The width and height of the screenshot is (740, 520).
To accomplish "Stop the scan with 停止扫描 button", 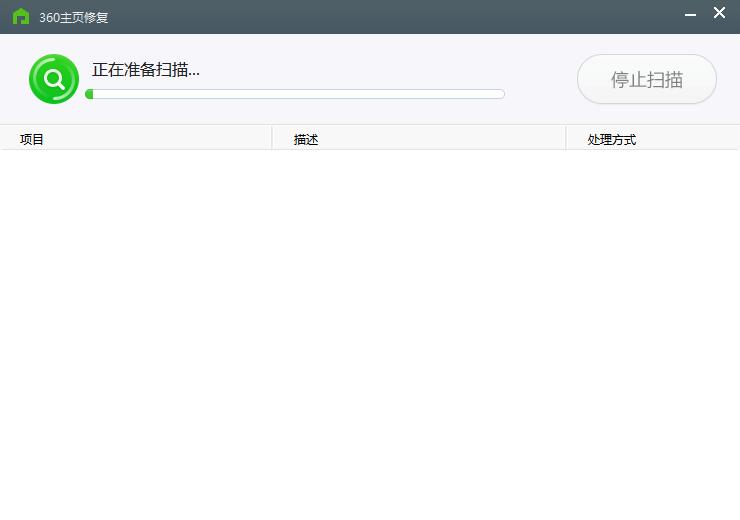I will (x=647, y=79).
